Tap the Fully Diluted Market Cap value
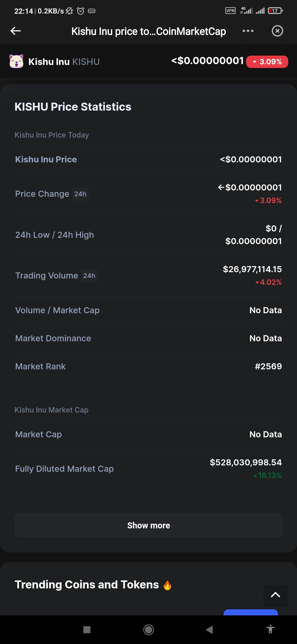Image resolution: width=297 pixels, height=644 pixels. [x=246, y=463]
